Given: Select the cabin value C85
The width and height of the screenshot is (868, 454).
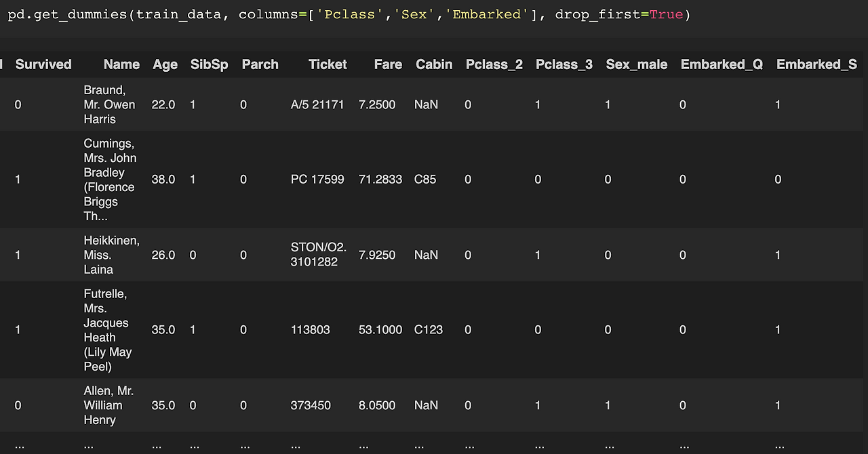Looking at the screenshot, I should click(x=425, y=180).
